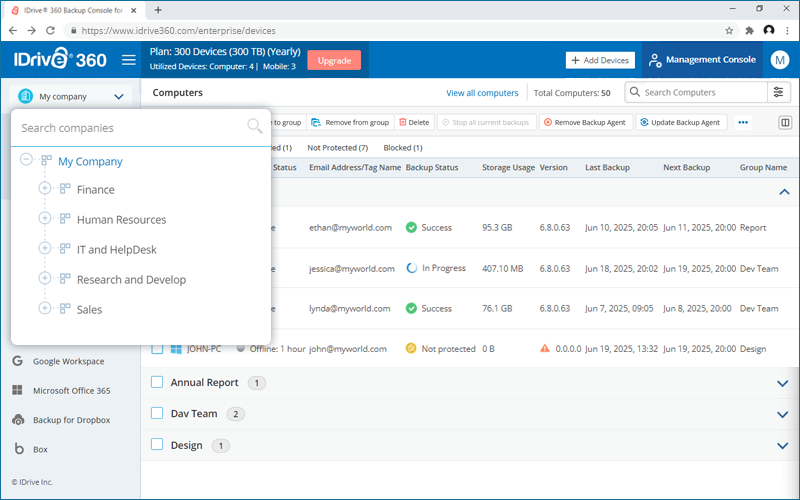Select Microsoft Office 365 in the sidebar
800x500 pixels.
(71, 391)
